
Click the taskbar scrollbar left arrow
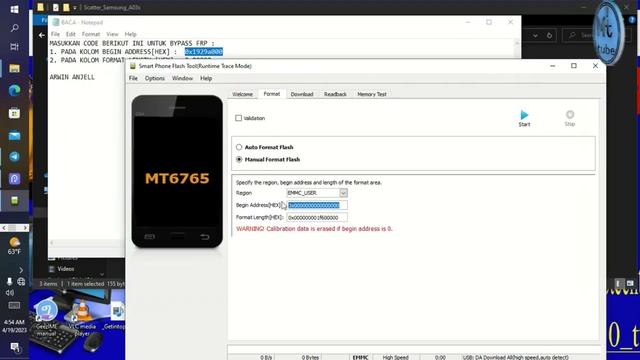tap(4, 228)
